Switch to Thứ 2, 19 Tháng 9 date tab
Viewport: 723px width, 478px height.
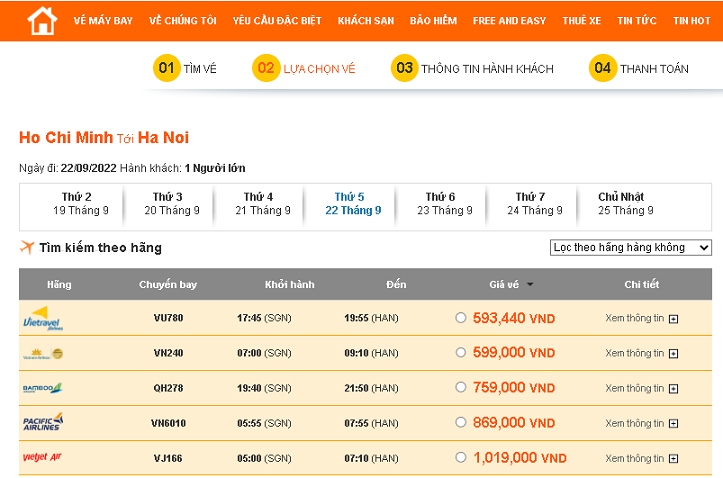tap(77, 204)
